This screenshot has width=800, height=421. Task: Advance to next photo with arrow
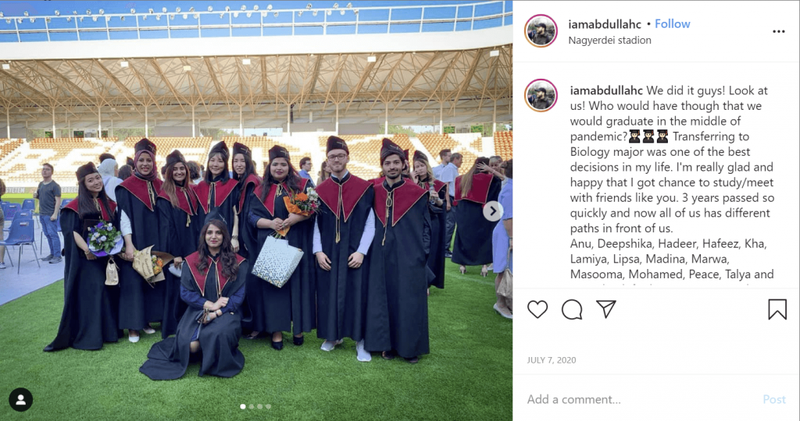pos(492,211)
